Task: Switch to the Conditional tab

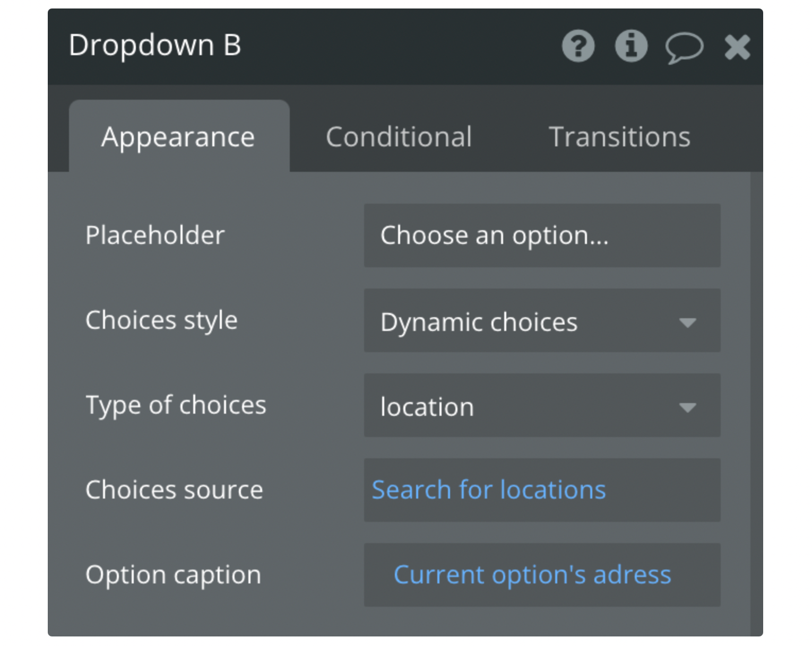Action: 399,137
